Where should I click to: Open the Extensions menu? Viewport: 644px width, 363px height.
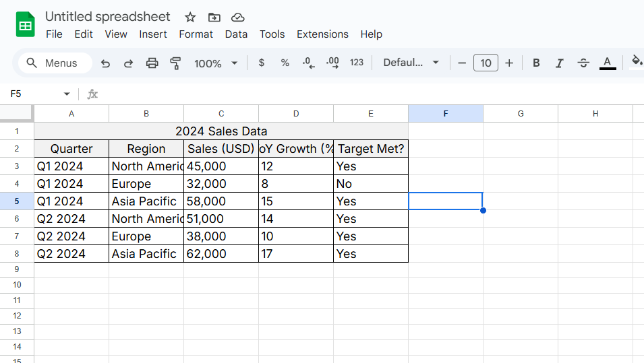tap(322, 34)
